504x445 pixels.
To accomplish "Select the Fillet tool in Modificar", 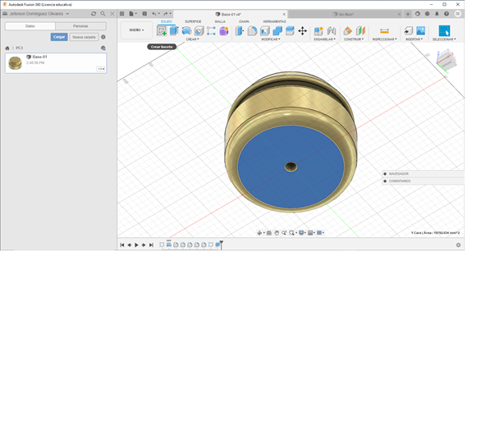I will pyautogui.click(x=252, y=31).
